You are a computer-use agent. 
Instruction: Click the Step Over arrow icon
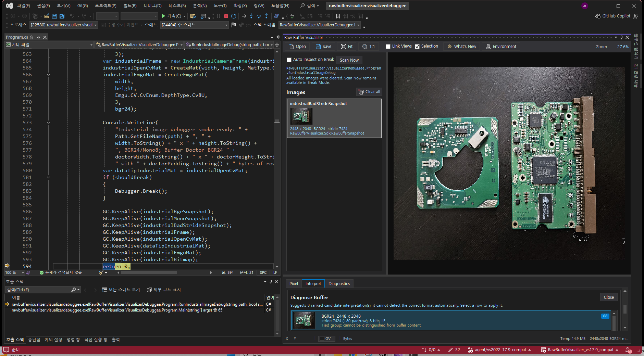coord(259,16)
